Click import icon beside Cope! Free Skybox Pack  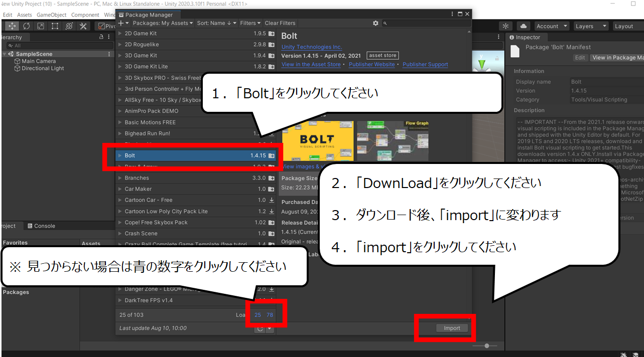(x=272, y=222)
